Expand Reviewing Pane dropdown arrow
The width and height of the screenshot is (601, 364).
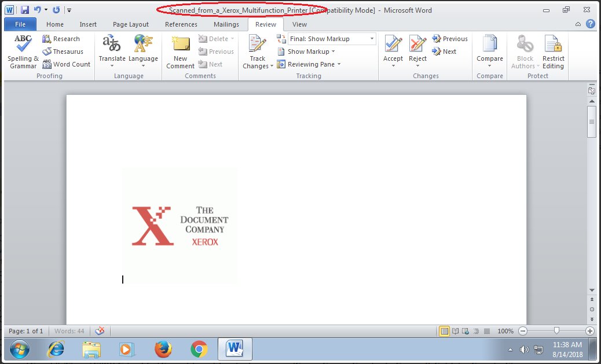pos(339,64)
